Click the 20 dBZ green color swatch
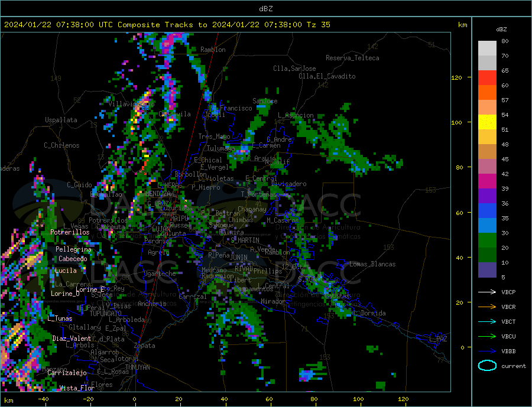This screenshot has width=532, height=407. click(487, 240)
